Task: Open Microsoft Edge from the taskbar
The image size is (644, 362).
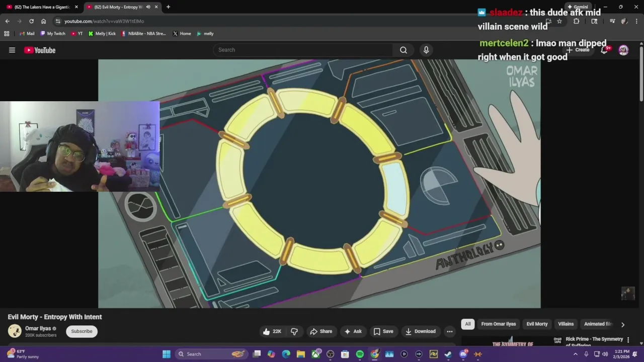Action: click(286, 354)
